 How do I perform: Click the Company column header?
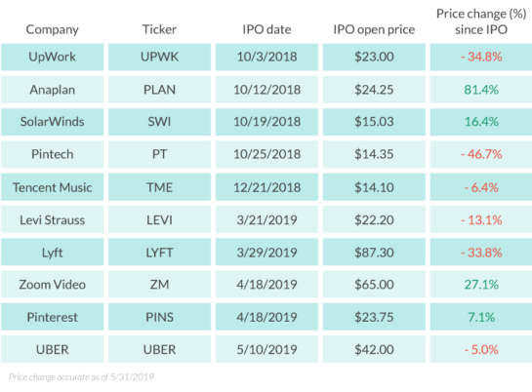(53, 30)
